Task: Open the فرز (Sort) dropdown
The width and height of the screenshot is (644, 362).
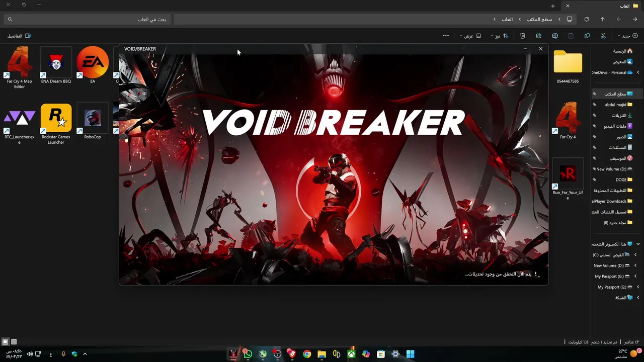Action: tap(499, 36)
